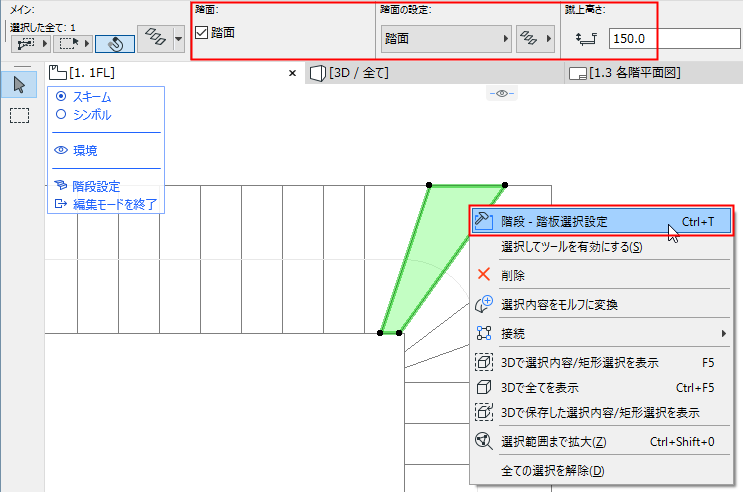Image resolution: width=743 pixels, height=492 pixels.
Task: Expand polygon selection method arrow
Action: coord(45,44)
